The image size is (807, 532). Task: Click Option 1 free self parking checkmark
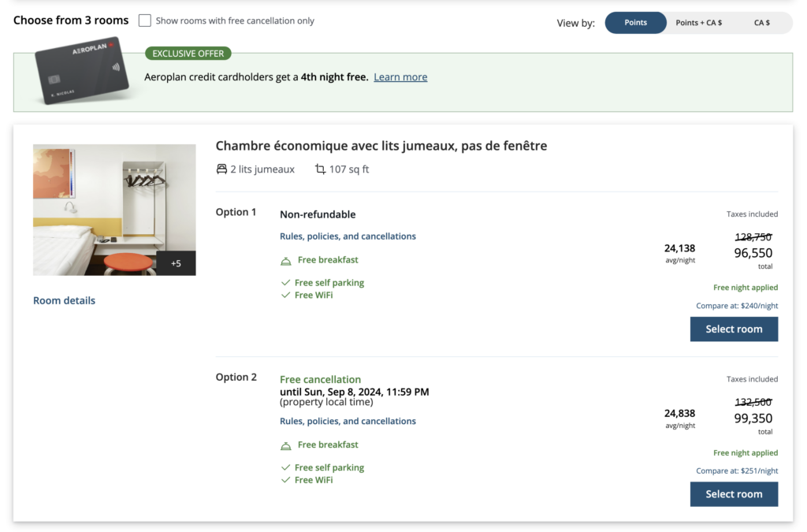pyautogui.click(x=285, y=283)
